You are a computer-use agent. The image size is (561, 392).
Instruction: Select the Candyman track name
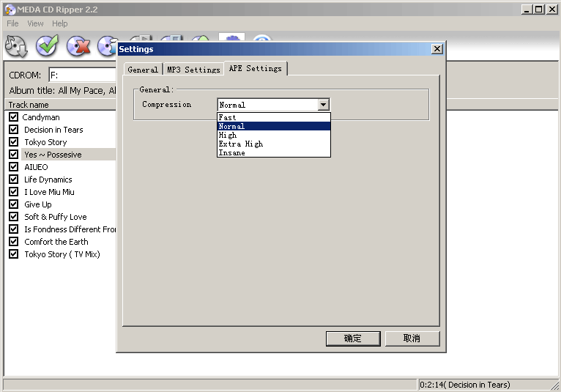coord(41,117)
